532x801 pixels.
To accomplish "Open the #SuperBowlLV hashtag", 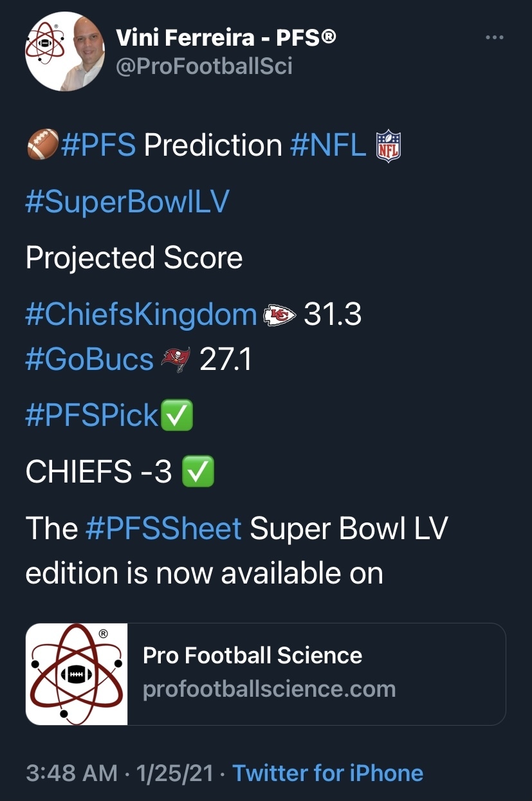I will tap(127, 202).
